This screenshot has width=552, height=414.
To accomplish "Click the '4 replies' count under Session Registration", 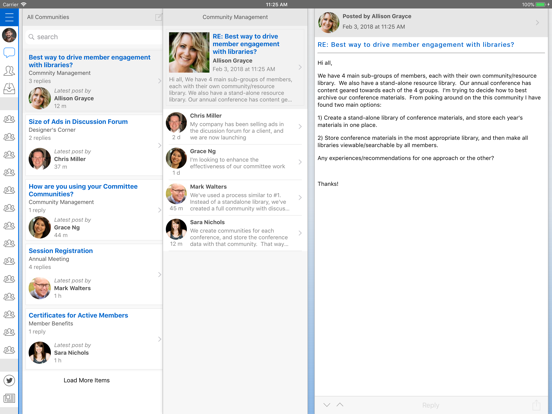I will 40,267.
